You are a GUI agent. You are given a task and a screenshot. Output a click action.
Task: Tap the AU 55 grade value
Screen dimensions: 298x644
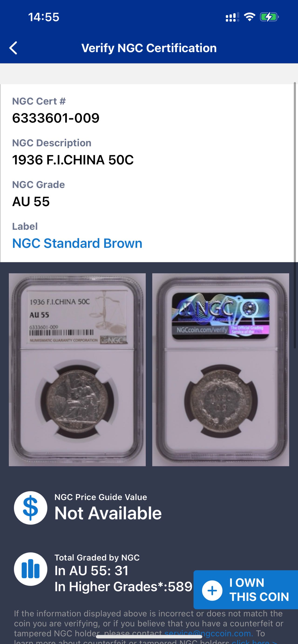coord(31,201)
